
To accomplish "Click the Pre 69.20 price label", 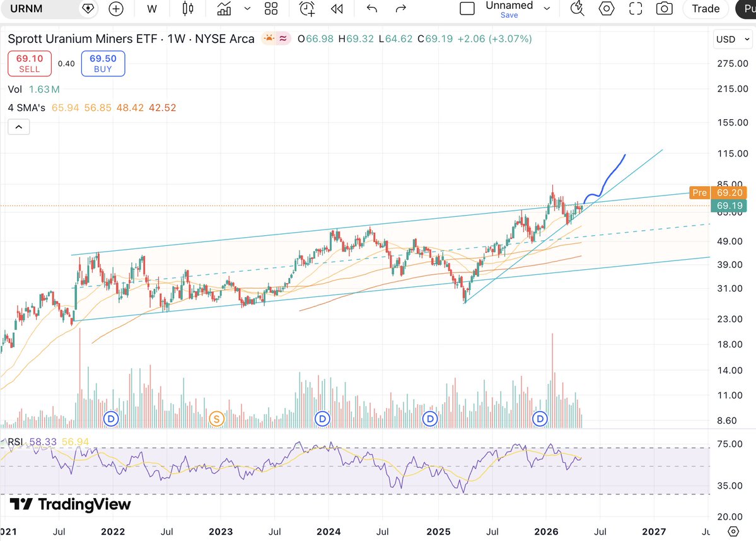I will 718,192.
